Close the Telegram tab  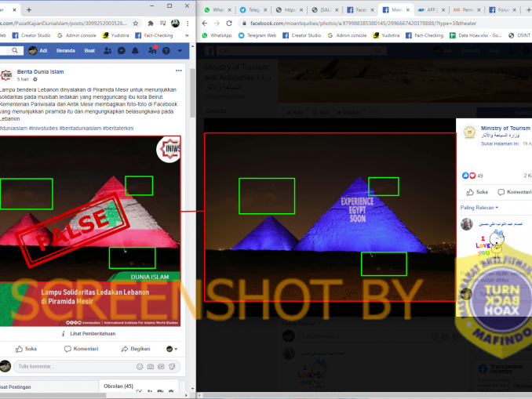[x=265, y=10]
